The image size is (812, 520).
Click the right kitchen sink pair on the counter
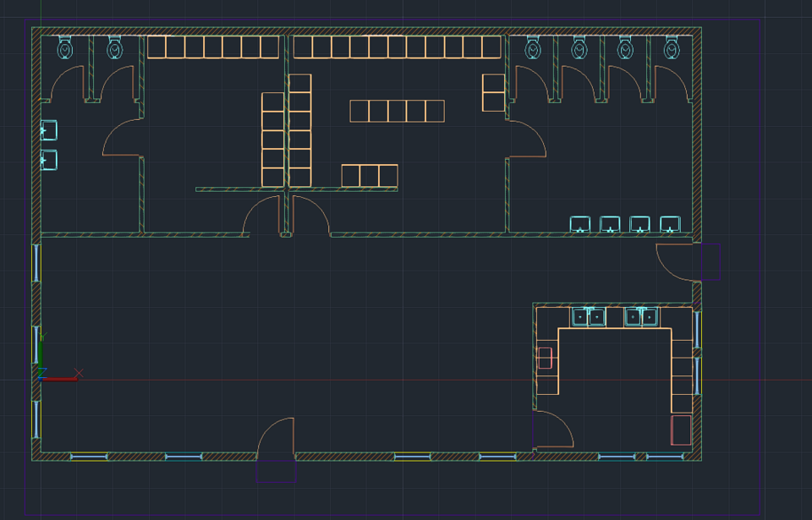tap(641, 316)
